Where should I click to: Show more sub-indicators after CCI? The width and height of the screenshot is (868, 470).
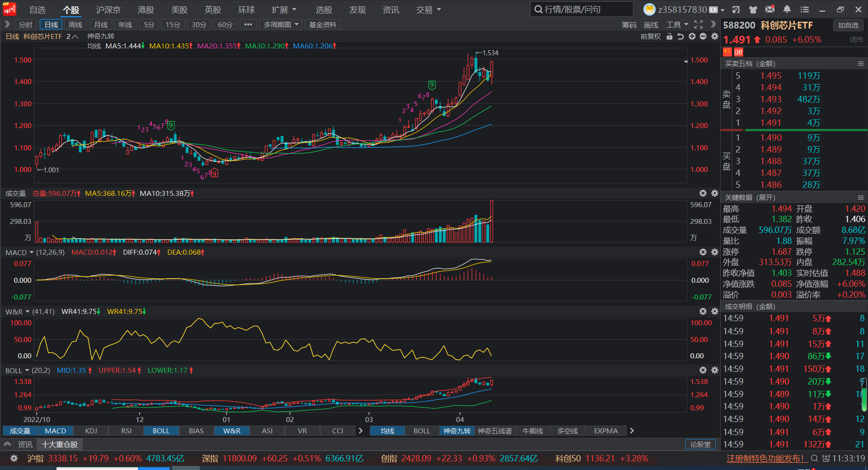[x=360, y=431]
